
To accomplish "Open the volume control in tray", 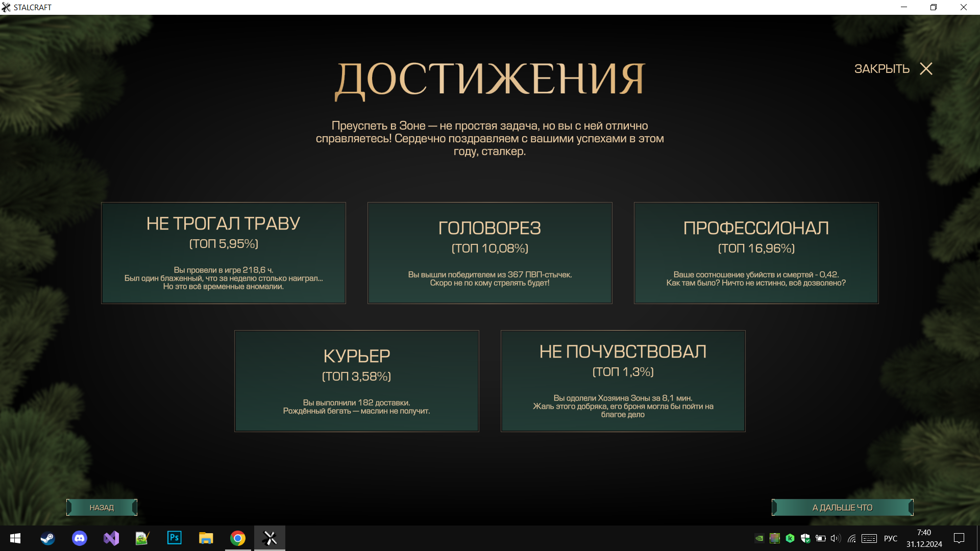I will click(x=836, y=538).
